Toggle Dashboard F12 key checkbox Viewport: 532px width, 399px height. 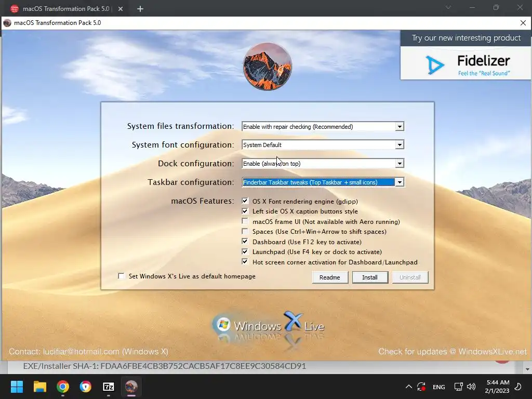pos(245,241)
